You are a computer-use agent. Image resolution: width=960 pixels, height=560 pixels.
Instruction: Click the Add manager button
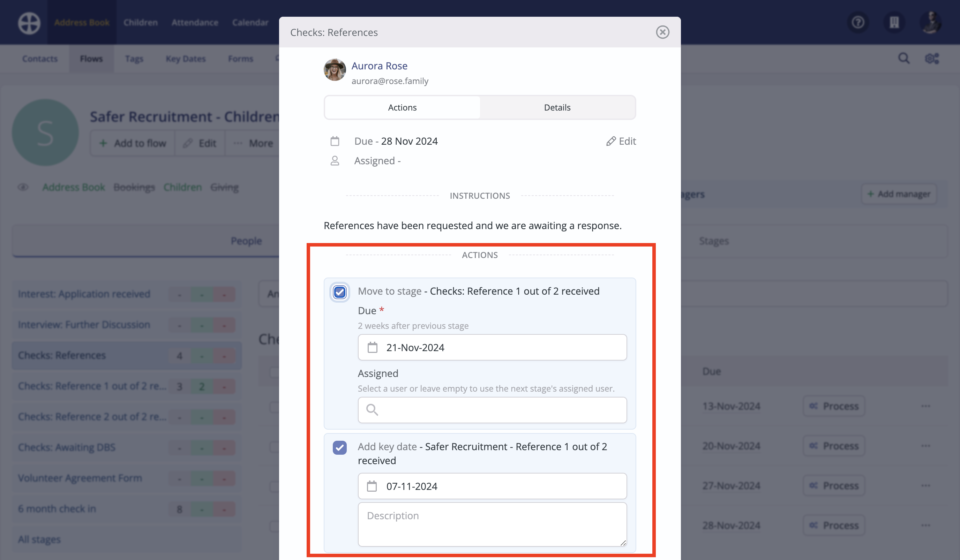tap(899, 194)
